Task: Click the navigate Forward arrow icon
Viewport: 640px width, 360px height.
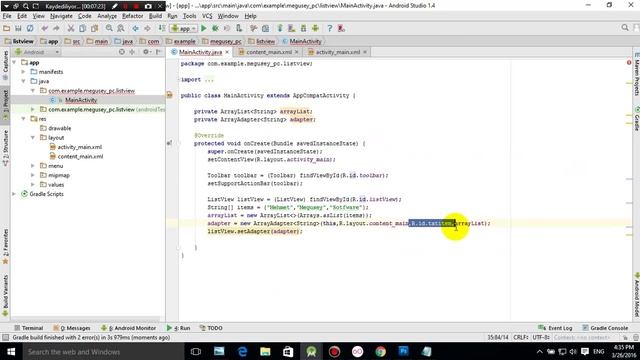Action: click(147, 28)
